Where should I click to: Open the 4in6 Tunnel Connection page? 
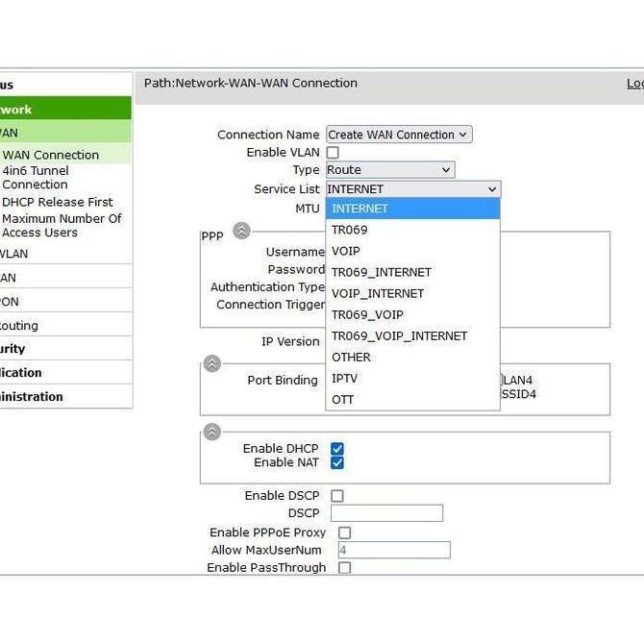36,178
